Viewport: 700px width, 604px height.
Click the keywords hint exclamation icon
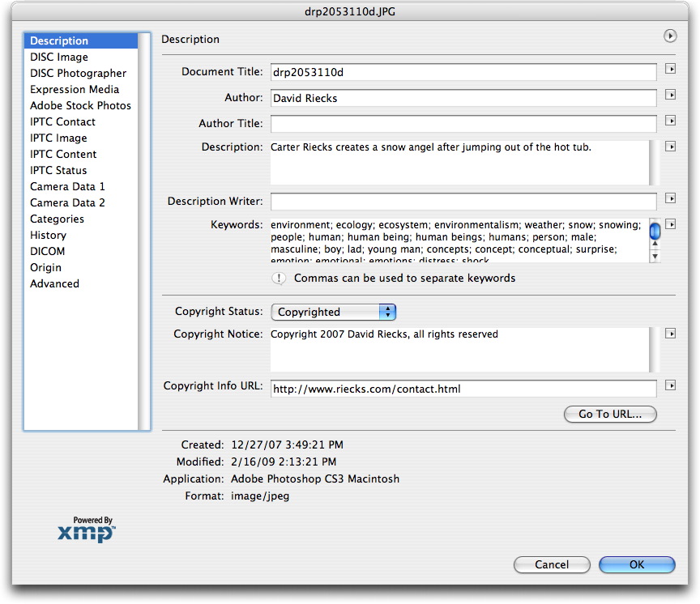279,279
